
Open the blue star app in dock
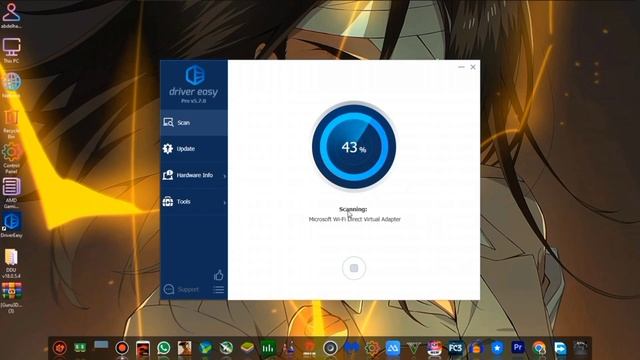[x=497, y=348]
